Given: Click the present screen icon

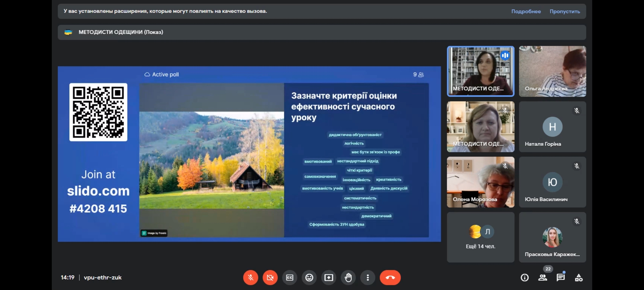Looking at the screenshot, I should pyautogui.click(x=329, y=277).
